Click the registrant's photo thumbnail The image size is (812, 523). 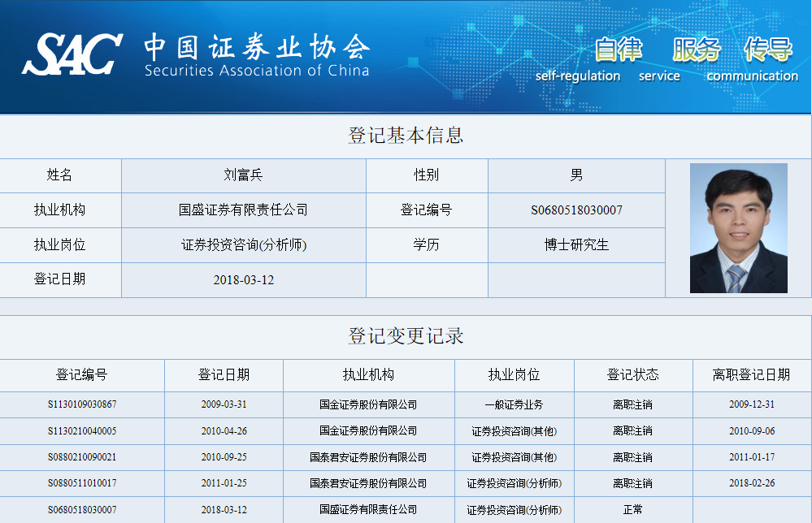pyautogui.click(x=739, y=228)
